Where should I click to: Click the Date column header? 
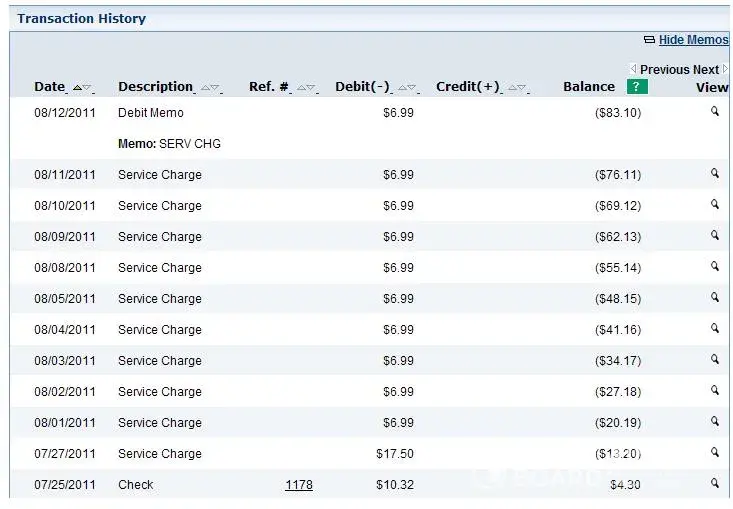49,87
